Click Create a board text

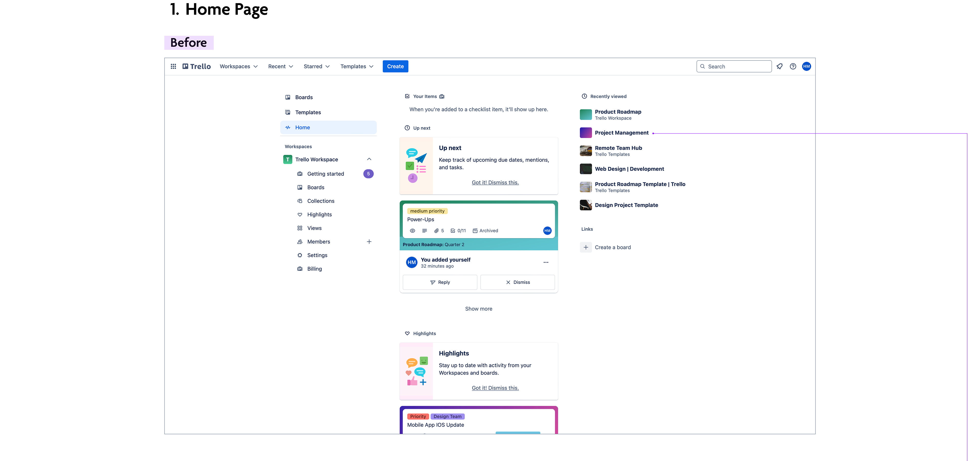coord(612,247)
